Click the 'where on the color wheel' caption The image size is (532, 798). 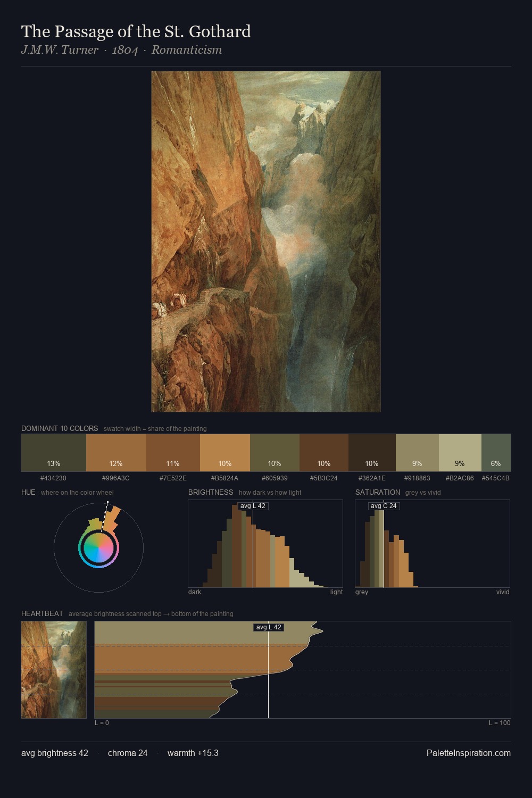tap(77, 493)
